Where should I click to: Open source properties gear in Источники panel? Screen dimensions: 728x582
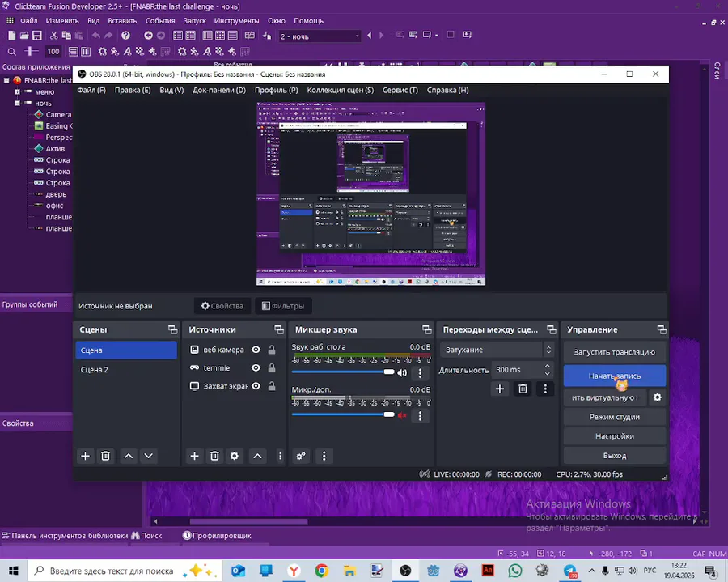coord(235,456)
